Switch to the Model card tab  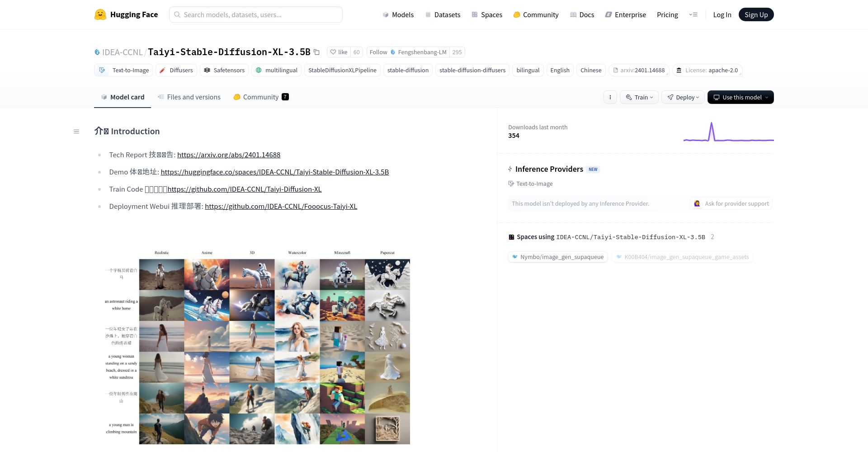point(123,97)
